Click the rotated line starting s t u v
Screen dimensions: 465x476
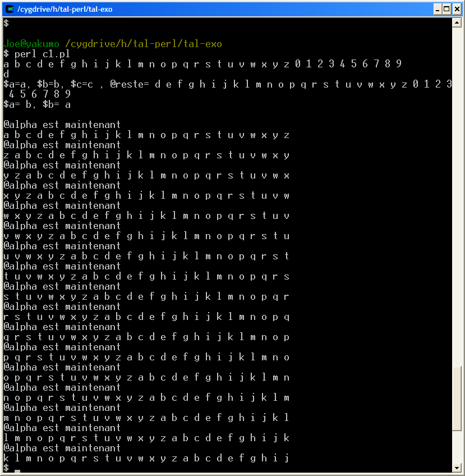[146, 296]
